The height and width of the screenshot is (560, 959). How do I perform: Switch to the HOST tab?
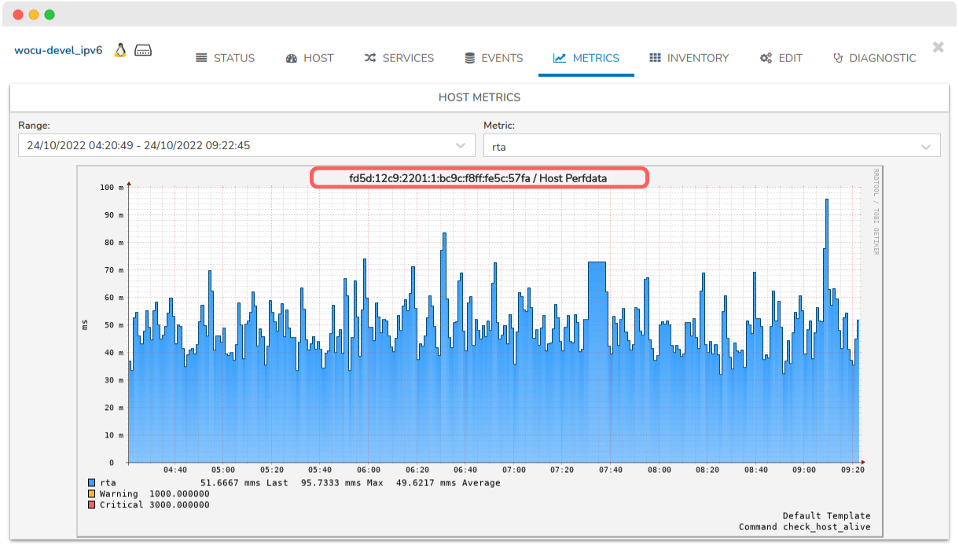pos(310,58)
